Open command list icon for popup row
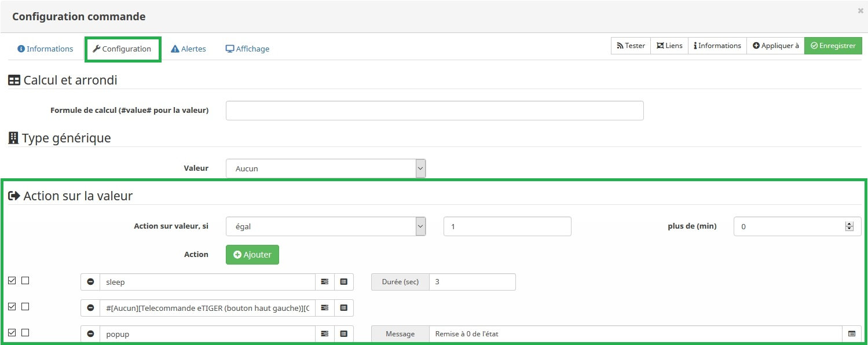The height and width of the screenshot is (345, 868). (x=344, y=334)
